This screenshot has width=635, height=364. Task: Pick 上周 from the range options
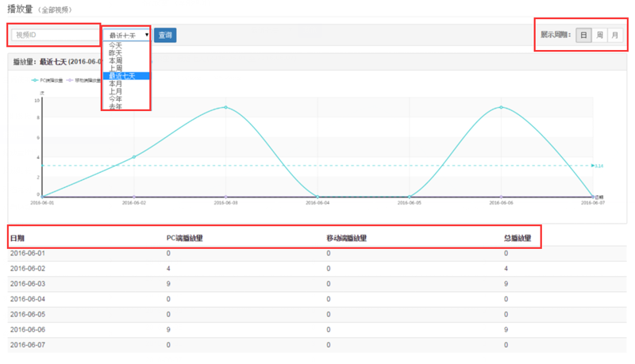116,68
